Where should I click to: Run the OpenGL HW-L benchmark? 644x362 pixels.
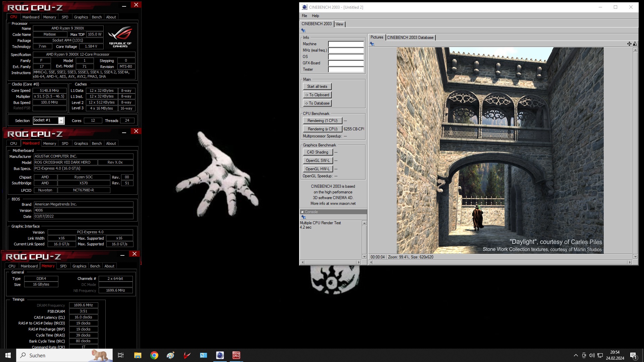[x=318, y=169]
